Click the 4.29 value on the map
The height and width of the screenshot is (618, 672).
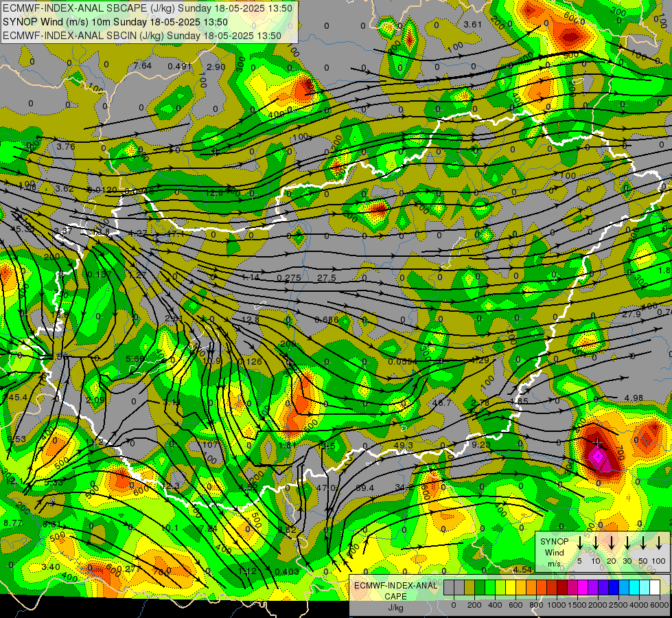click(480, 360)
